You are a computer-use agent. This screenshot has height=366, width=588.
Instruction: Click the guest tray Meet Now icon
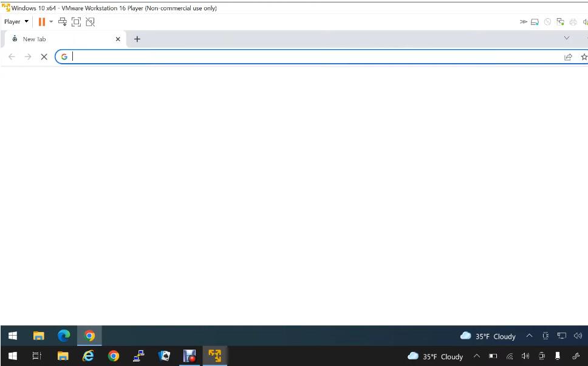545,336
